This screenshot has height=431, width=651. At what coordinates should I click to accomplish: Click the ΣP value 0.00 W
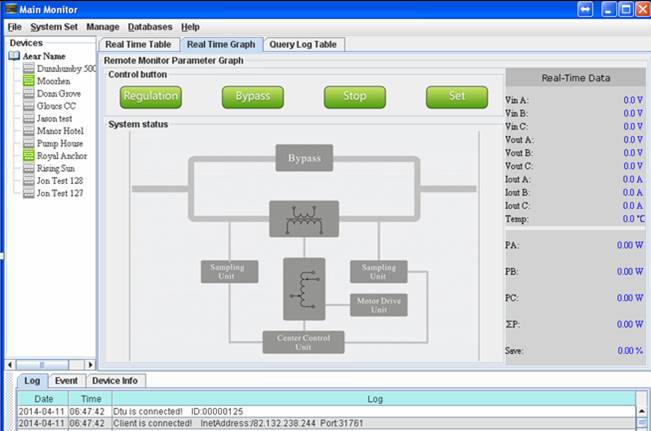pos(630,324)
